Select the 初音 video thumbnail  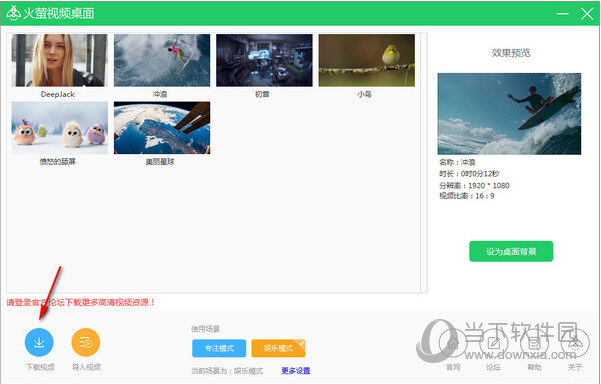pos(264,60)
